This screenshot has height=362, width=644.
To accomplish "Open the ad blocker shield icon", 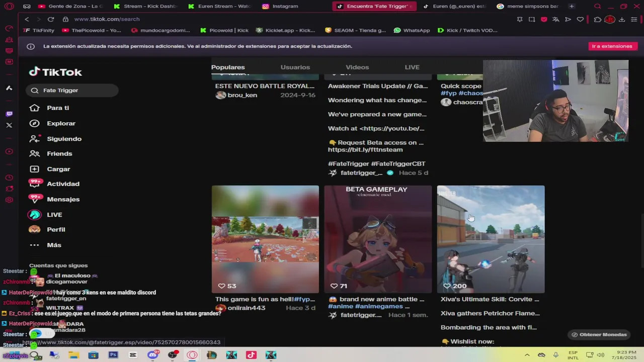I will [544, 19].
